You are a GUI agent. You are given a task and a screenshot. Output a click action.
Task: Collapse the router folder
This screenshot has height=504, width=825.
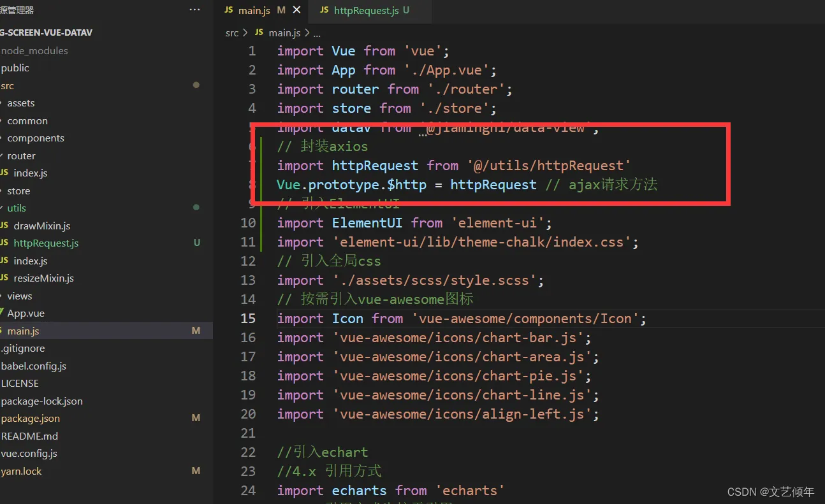(x=21, y=155)
